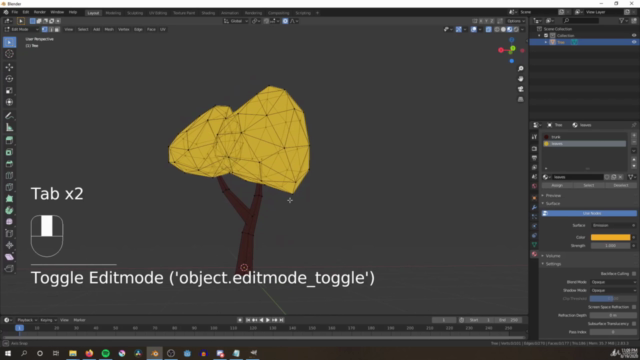The height and width of the screenshot is (360, 640).
Task: Activate the Rotate tool
Action: pos(9,79)
